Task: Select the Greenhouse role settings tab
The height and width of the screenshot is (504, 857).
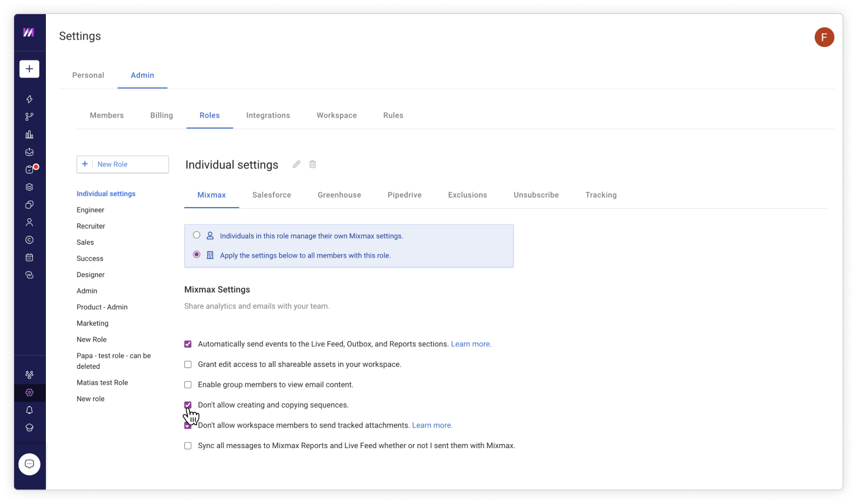Action: pyautogui.click(x=339, y=195)
